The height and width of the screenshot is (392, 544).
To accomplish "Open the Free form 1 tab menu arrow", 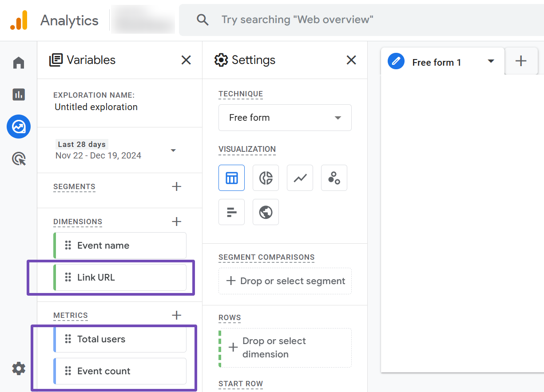I will click(x=491, y=61).
